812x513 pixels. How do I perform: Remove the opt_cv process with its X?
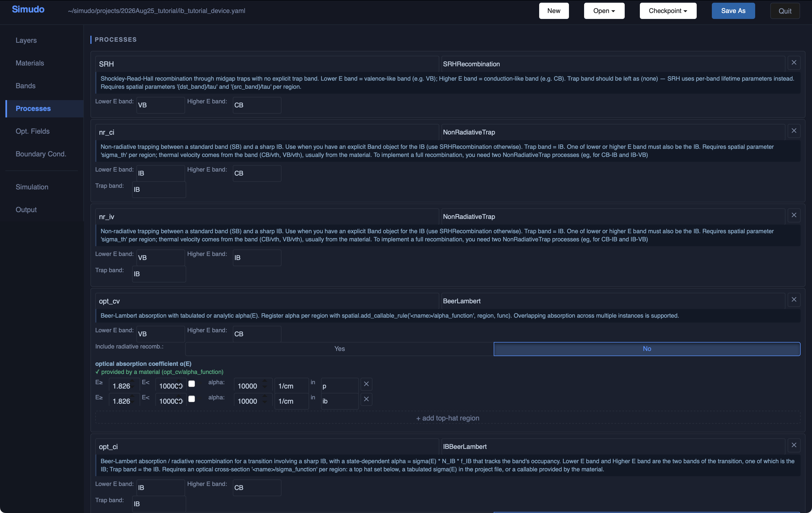click(x=794, y=300)
